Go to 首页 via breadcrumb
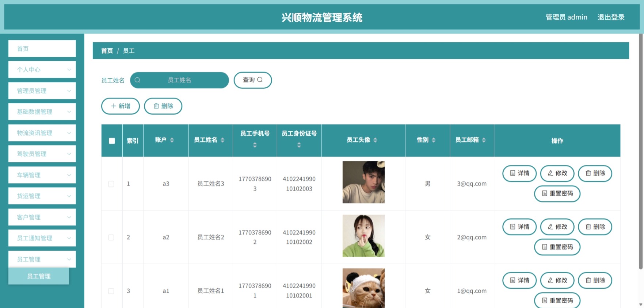644x308 pixels. (107, 51)
